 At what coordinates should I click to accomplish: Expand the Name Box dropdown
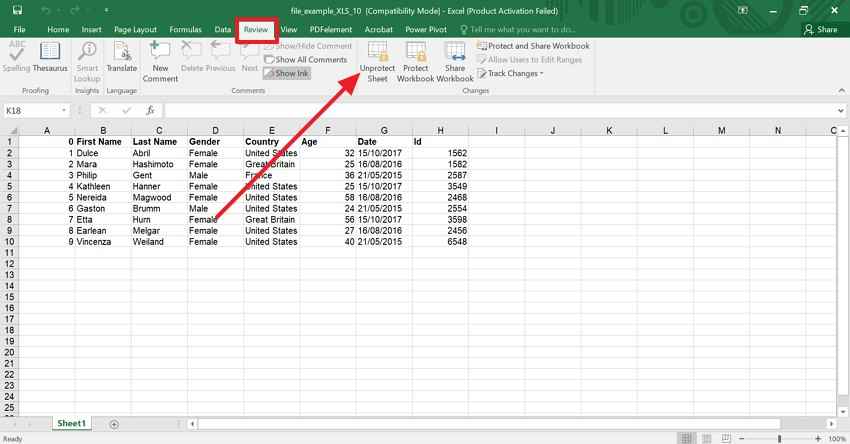coord(63,111)
